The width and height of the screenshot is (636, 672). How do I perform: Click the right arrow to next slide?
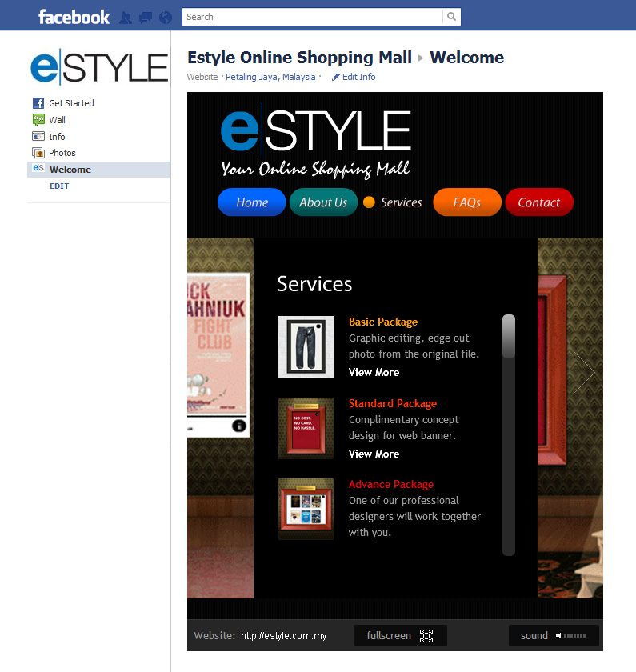click(x=588, y=372)
